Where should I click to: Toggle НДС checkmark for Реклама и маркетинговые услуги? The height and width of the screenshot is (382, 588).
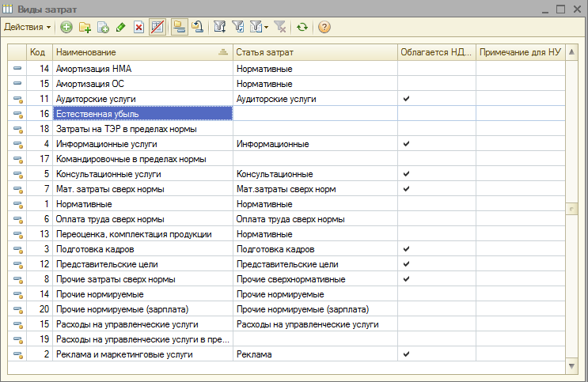click(406, 354)
